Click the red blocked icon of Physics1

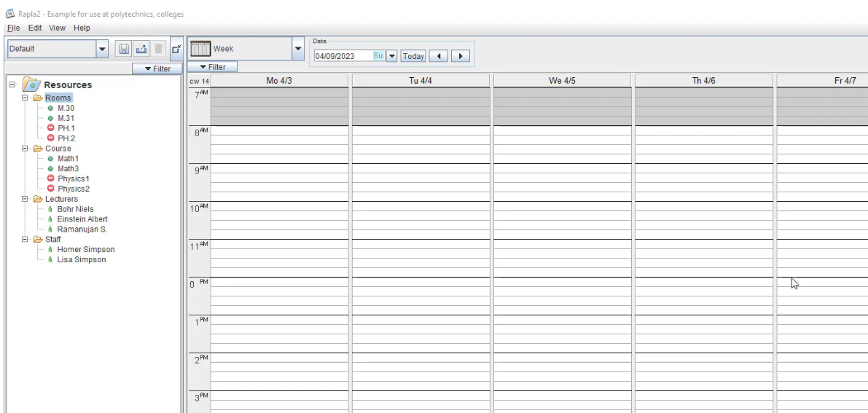[x=50, y=178]
